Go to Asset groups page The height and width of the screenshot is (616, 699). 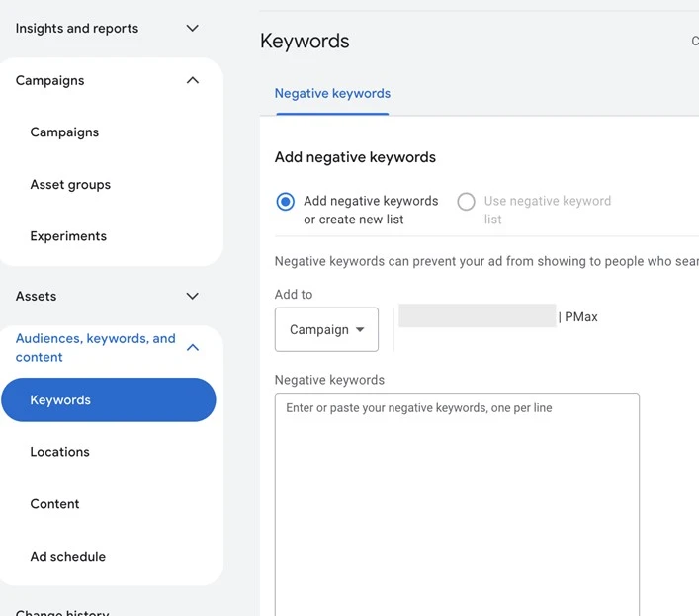pos(70,185)
